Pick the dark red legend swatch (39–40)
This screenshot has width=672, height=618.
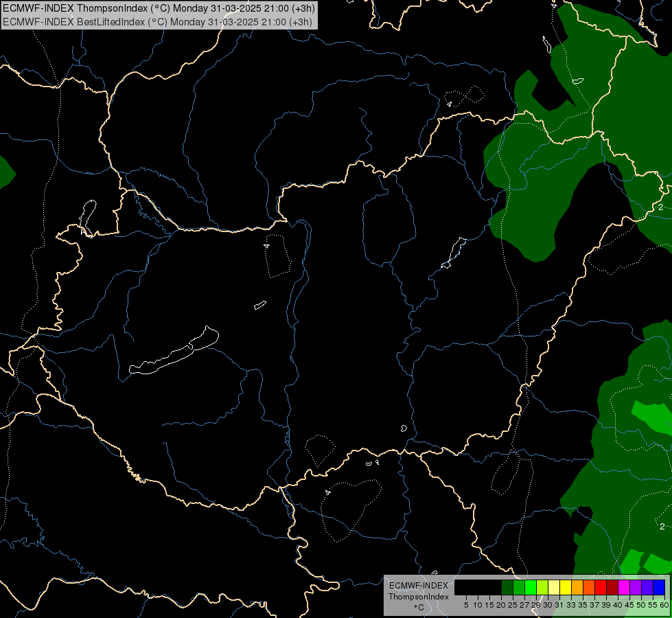[x=612, y=587]
